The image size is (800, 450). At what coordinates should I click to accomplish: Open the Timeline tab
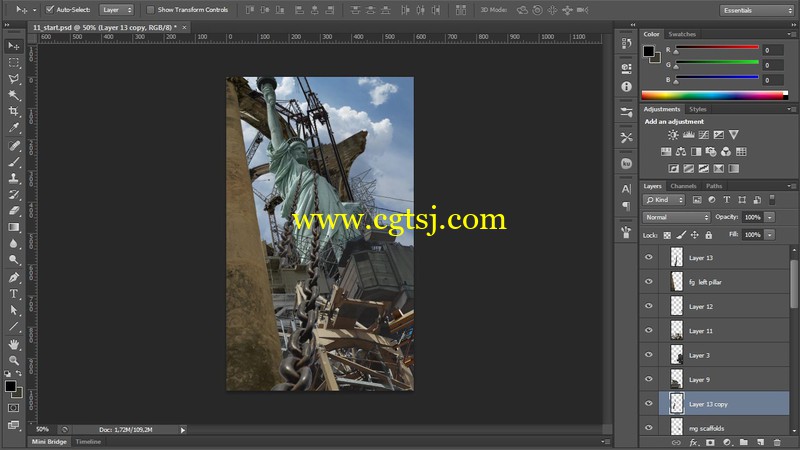88,442
